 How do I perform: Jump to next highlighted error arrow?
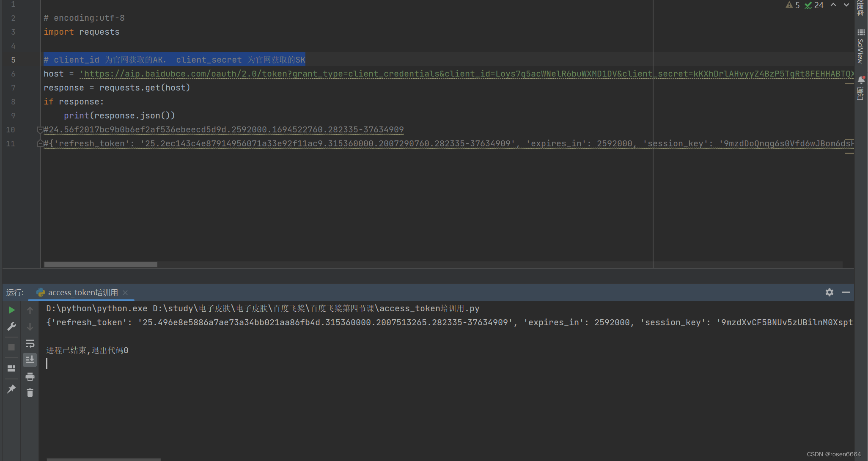[846, 5]
